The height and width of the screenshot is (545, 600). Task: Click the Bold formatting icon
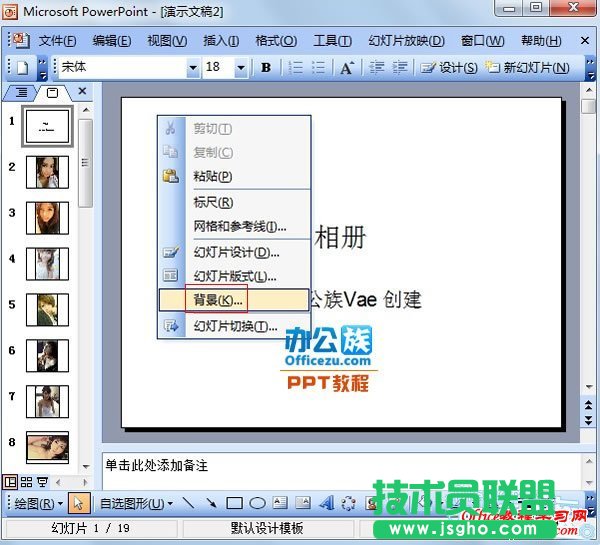point(266,68)
